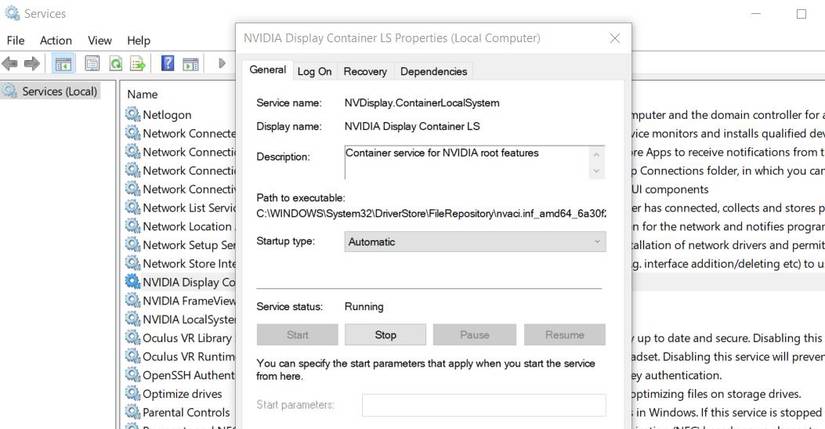Click the Back arrow in toolbar

click(11, 63)
